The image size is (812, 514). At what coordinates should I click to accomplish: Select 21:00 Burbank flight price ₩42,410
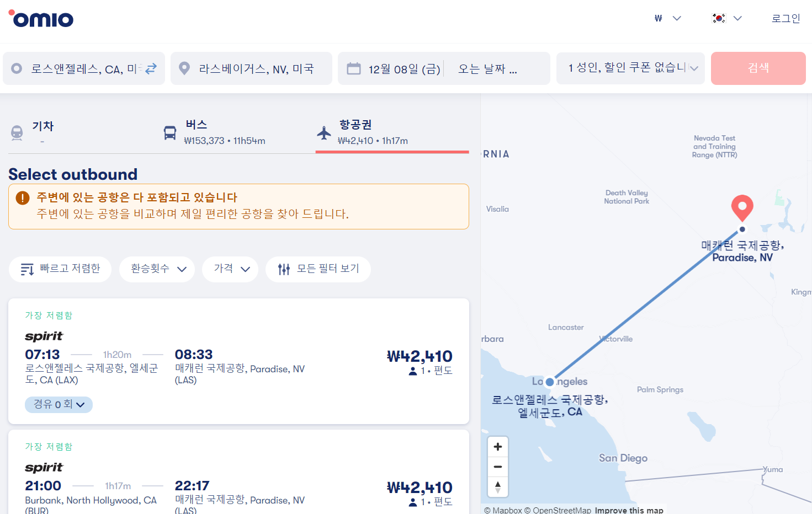(420, 488)
